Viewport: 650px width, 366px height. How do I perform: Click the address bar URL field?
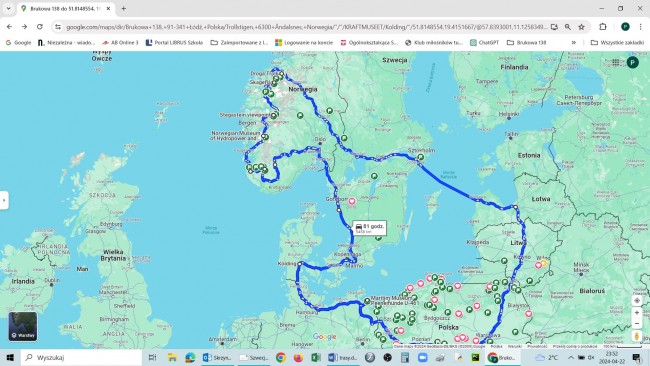(x=306, y=27)
